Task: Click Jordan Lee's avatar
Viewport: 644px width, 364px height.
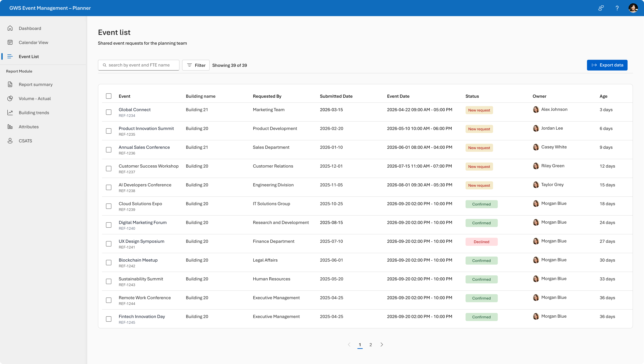Action: 536,128
